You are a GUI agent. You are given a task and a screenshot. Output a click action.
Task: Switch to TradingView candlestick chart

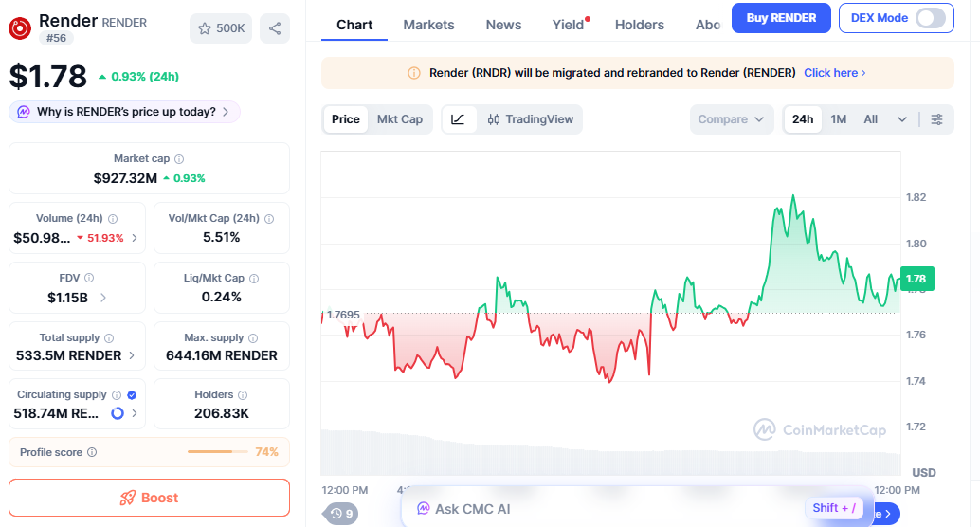pos(530,119)
